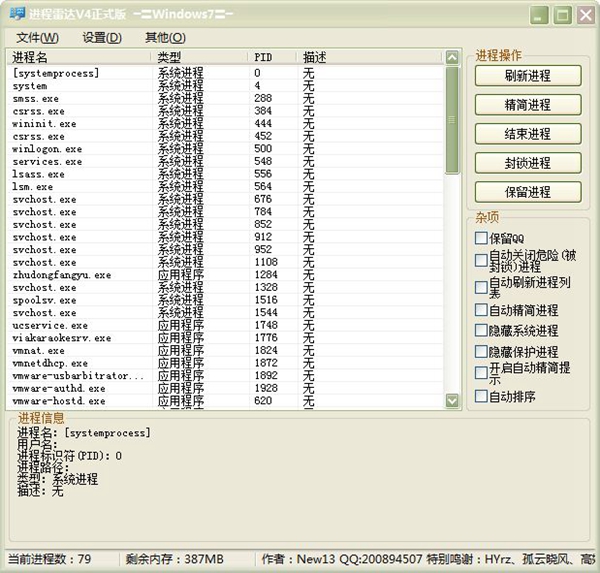Select svchost.exe with PID 1108
Viewport: 600px width, 573px height.
click(225, 263)
